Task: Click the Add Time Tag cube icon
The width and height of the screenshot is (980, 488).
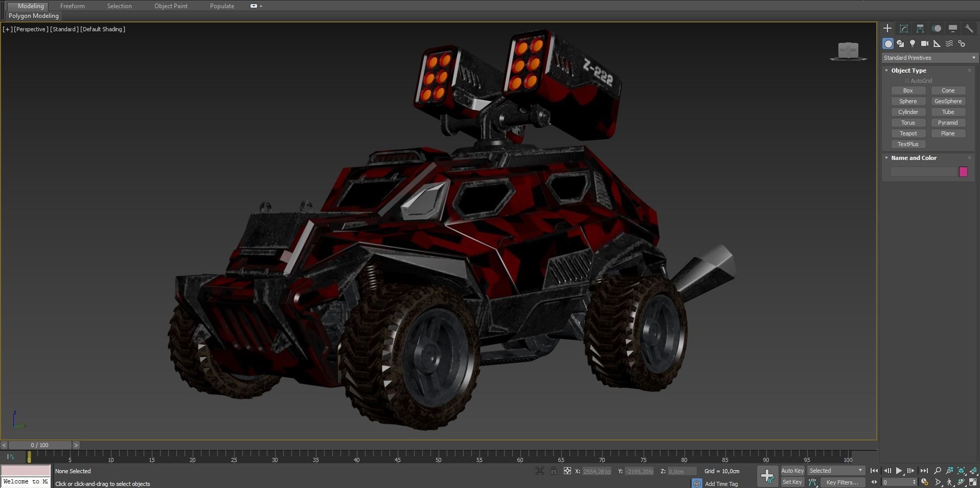Action: click(x=697, y=483)
